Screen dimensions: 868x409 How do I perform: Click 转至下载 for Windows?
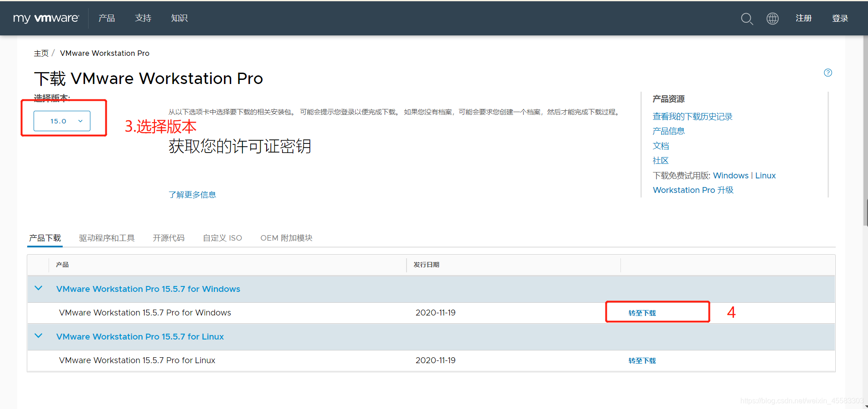(x=642, y=313)
